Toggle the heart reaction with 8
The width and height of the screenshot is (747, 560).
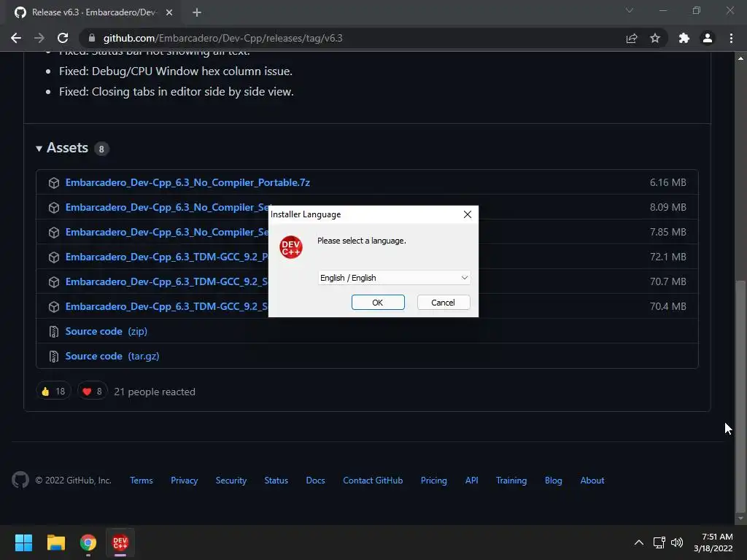pyautogui.click(x=93, y=391)
